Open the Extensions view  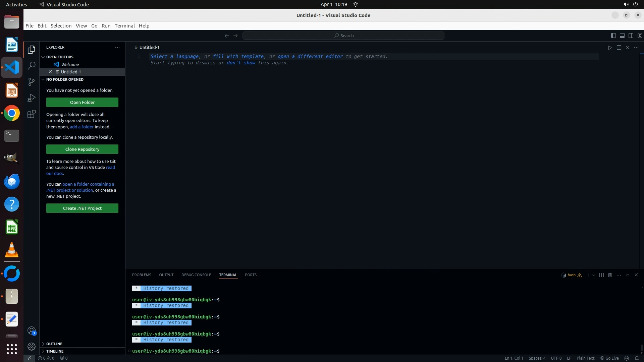tap(32, 114)
